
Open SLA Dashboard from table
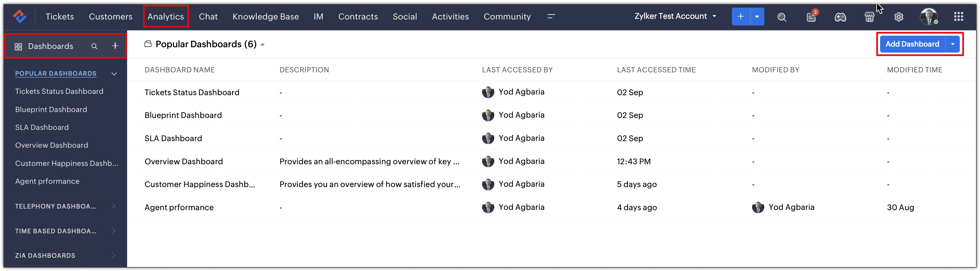point(173,138)
